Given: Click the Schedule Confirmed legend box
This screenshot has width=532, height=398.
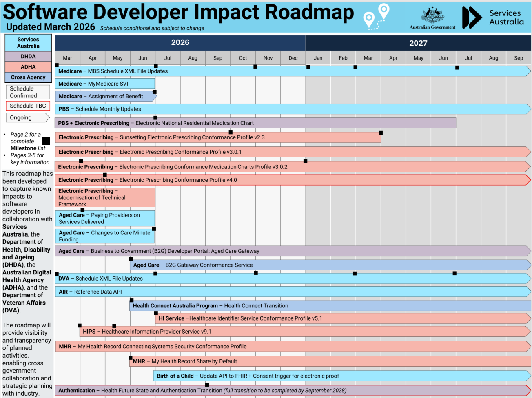Looking at the screenshot, I should tap(28, 92).
